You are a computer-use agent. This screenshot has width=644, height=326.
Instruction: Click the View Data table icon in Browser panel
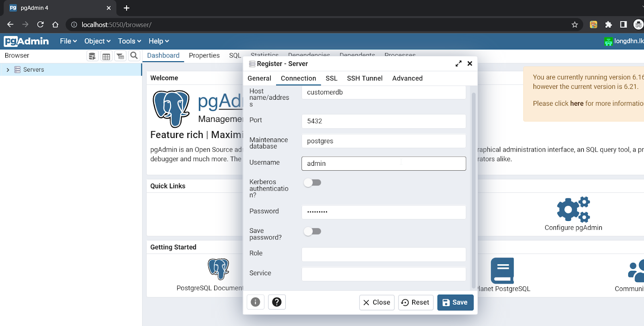(106, 56)
